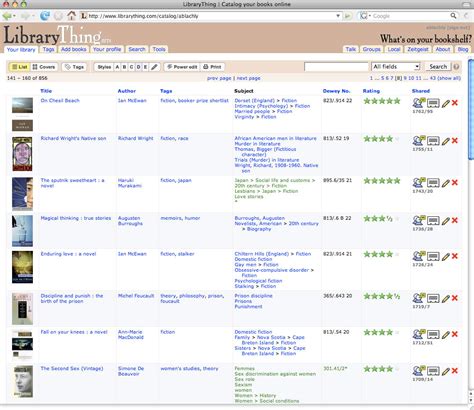474x410 pixels.
Task: Select display style D
Action: [x=138, y=67]
